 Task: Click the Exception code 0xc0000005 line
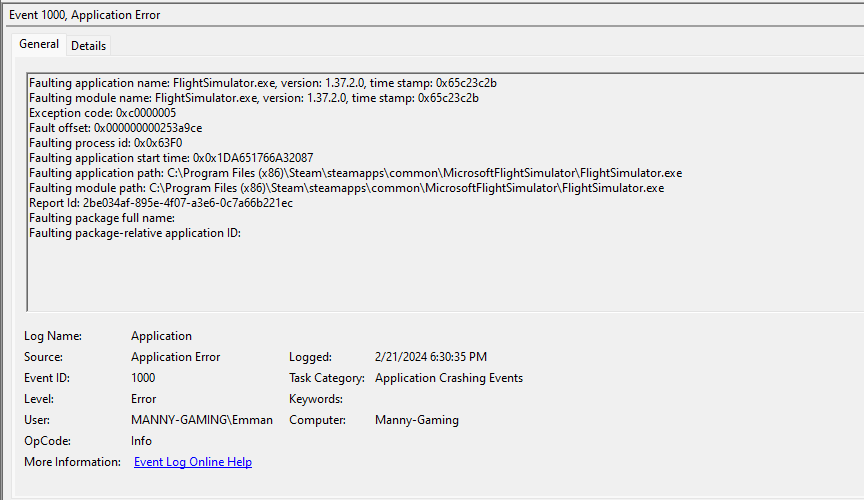click(x=102, y=113)
